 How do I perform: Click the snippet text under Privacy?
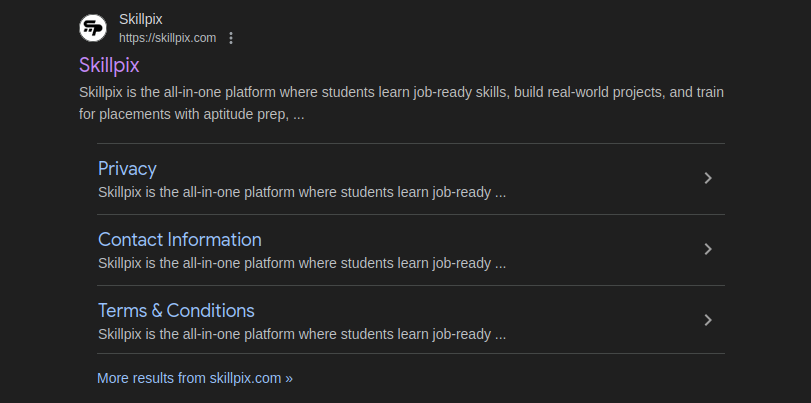point(302,192)
